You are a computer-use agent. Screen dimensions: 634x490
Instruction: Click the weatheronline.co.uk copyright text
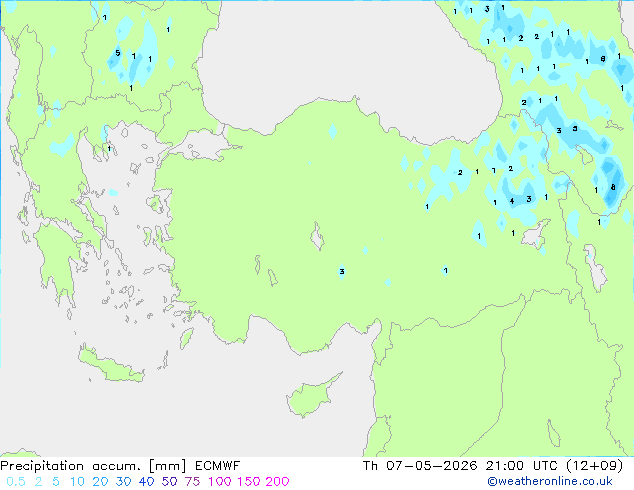(550, 481)
